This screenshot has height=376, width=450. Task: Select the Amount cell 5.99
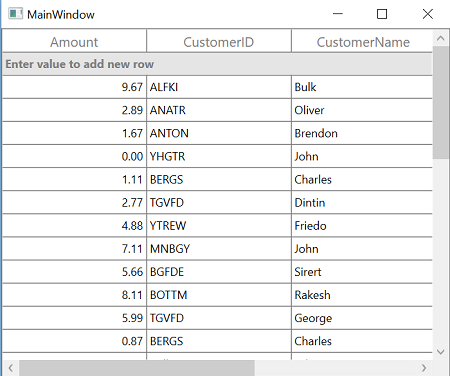74,318
